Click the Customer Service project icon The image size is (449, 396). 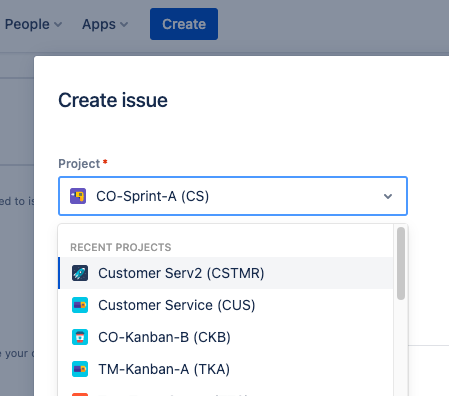coord(80,305)
